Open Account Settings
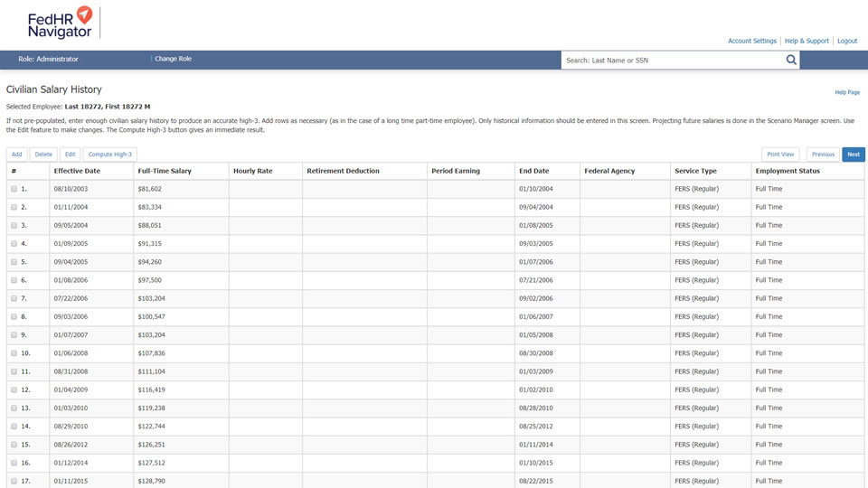This screenshot has height=488, width=868. point(751,41)
